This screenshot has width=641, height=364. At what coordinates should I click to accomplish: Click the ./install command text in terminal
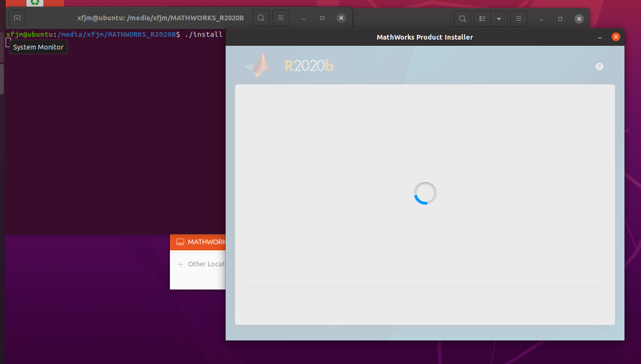pos(203,34)
